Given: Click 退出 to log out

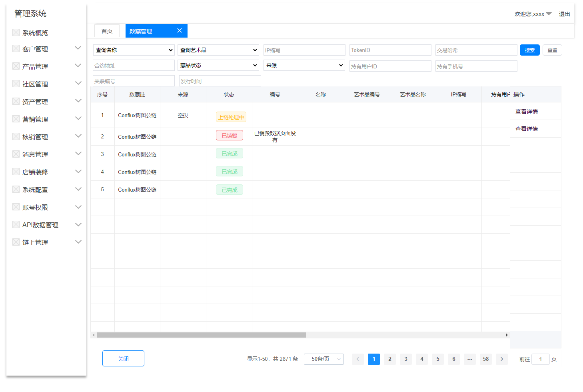Looking at the screenshot, I should click(564, 14).
